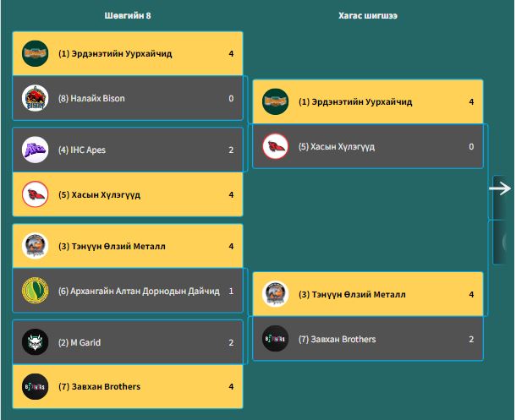Open the Налайх Bison team name

pyautogui.click(x=91, y=99)
